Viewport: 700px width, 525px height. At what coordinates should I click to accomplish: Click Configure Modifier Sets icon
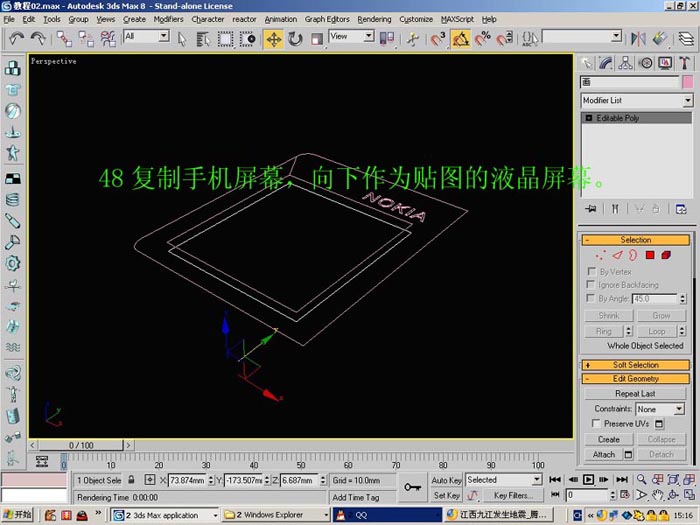[681, 208]
